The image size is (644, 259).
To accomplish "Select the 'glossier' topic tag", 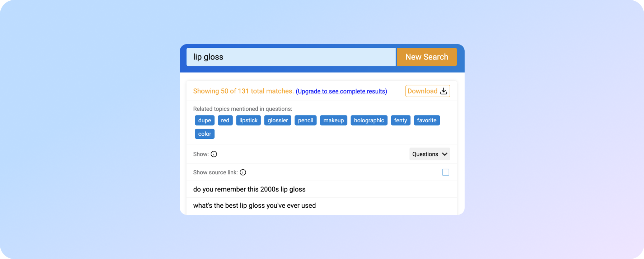I will [x=277, y=120].
